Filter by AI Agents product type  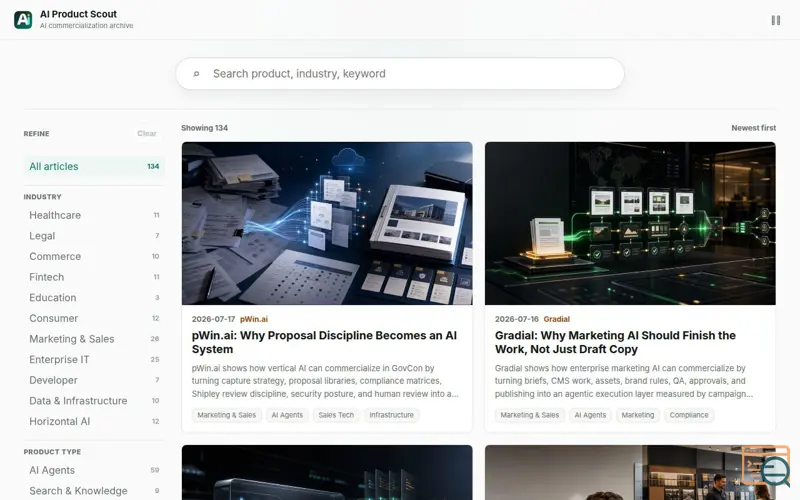coord(94,470)
